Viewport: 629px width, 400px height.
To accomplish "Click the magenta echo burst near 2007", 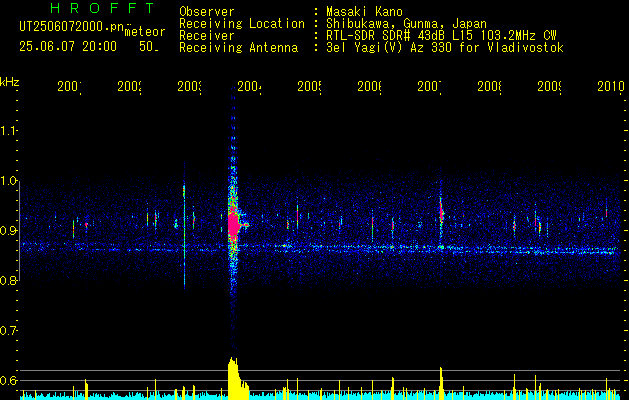I will 441,212.
